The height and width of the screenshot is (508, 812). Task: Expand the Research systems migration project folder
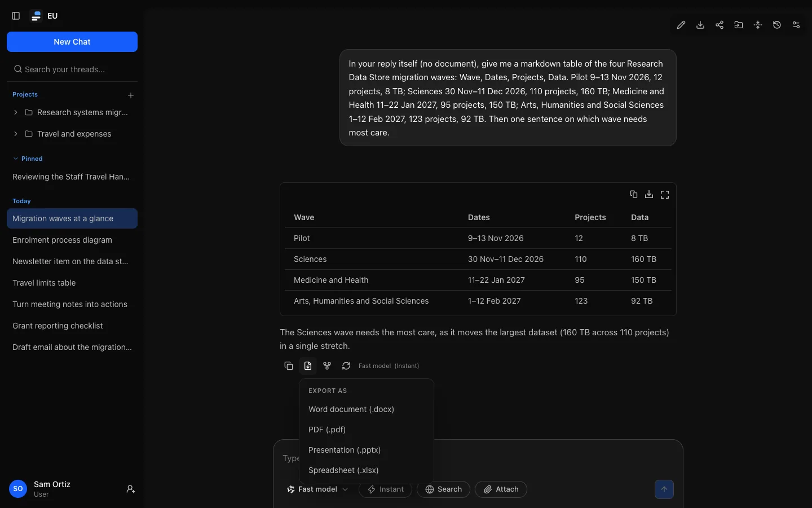coord(16,112)
